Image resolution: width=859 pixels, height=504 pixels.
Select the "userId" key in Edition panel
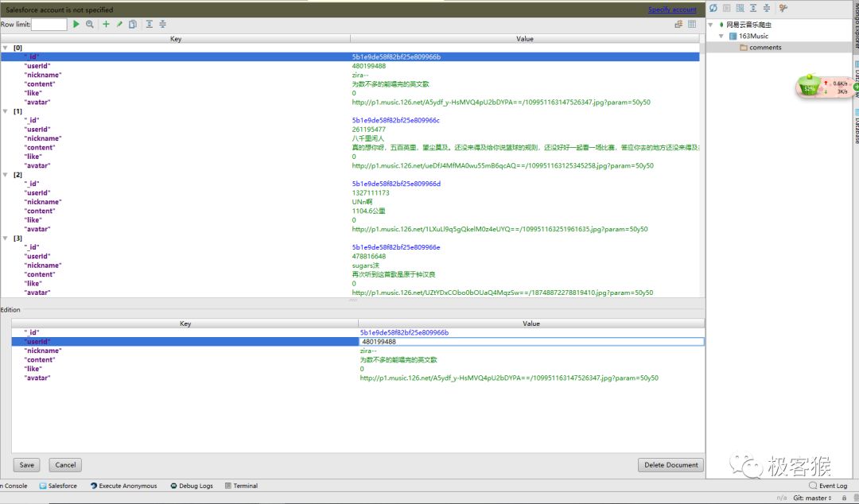pos(37,342)
